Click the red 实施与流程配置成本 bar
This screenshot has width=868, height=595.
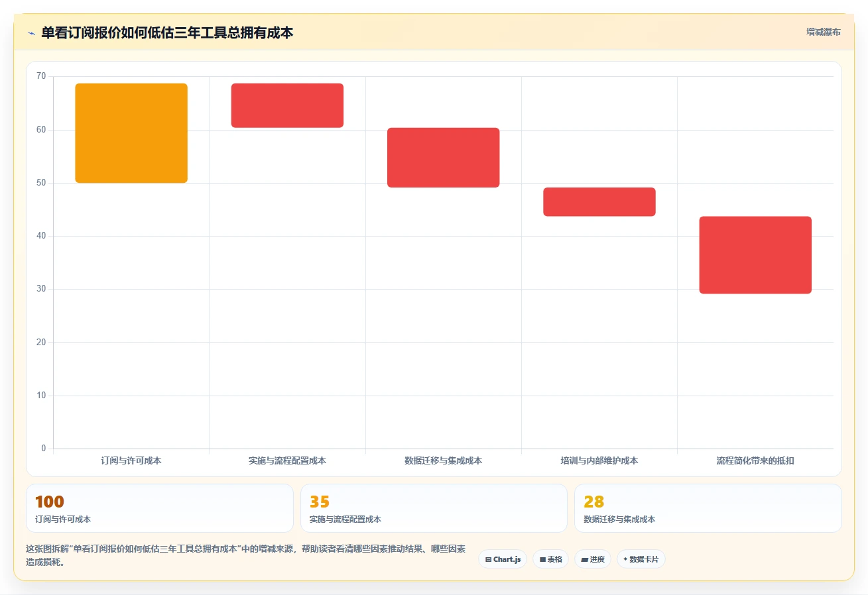tap(287, 105)
